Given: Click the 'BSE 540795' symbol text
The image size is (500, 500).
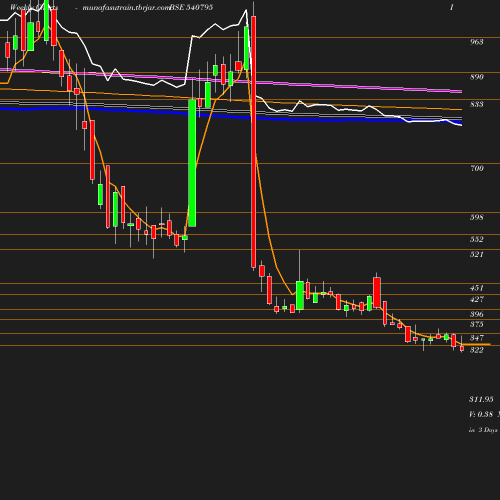Looking at the screenshot, I should tap(191, 7).
